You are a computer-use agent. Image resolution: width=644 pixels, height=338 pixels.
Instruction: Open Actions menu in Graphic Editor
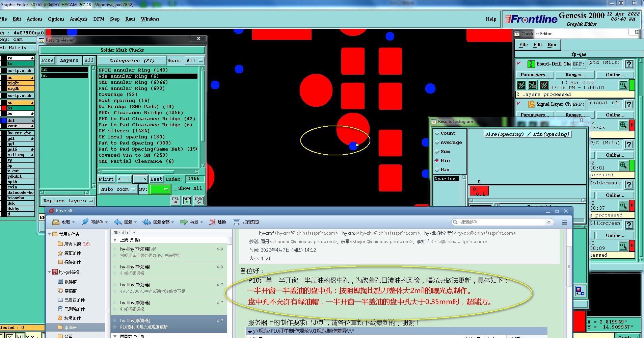click(x=34, y=19)
